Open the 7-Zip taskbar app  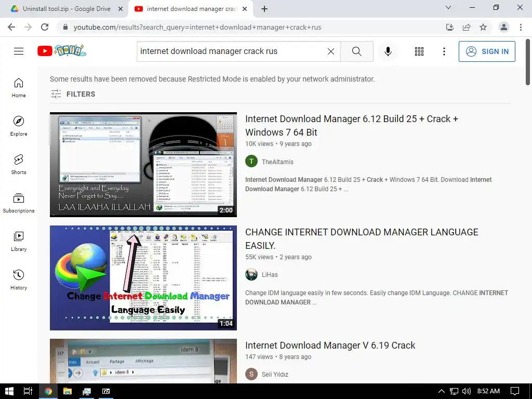[106, 391]
